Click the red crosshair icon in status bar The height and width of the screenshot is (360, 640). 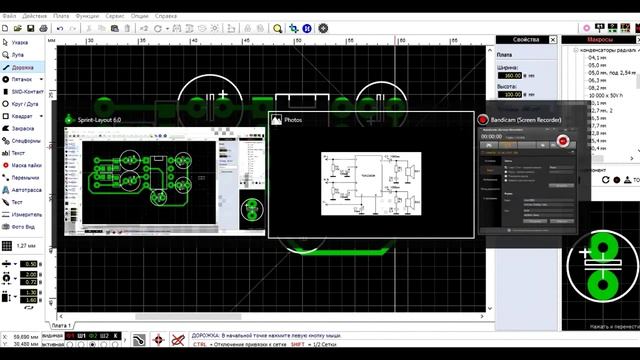[x=158, y=340]
